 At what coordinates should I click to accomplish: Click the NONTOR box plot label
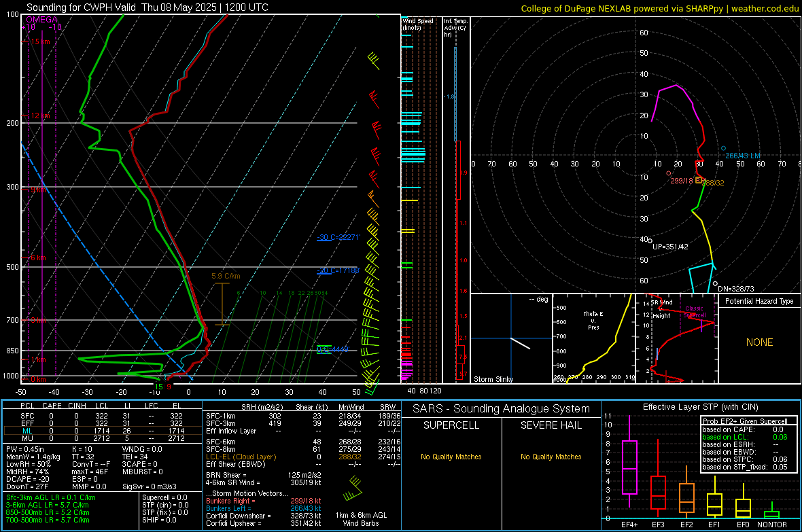[x=772, y=525]
